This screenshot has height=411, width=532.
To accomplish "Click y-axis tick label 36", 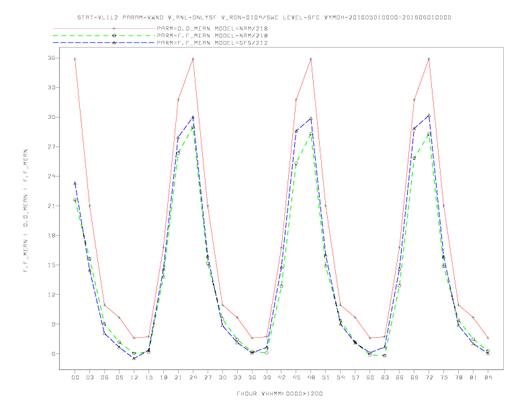I will (52, 58).
